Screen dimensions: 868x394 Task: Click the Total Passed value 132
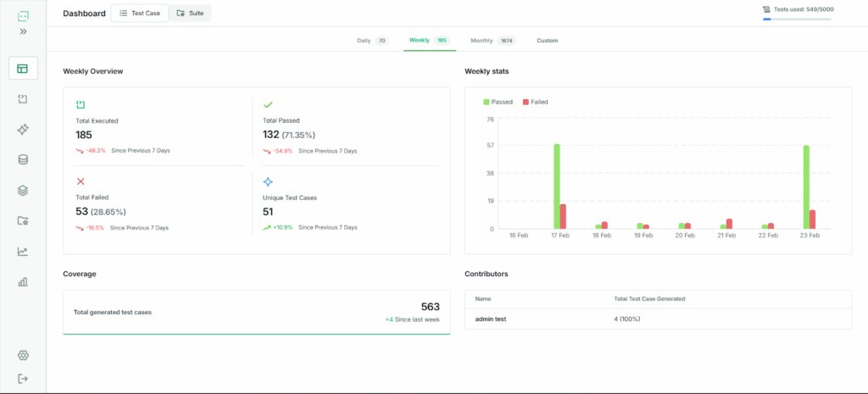[x=271, y=135]
